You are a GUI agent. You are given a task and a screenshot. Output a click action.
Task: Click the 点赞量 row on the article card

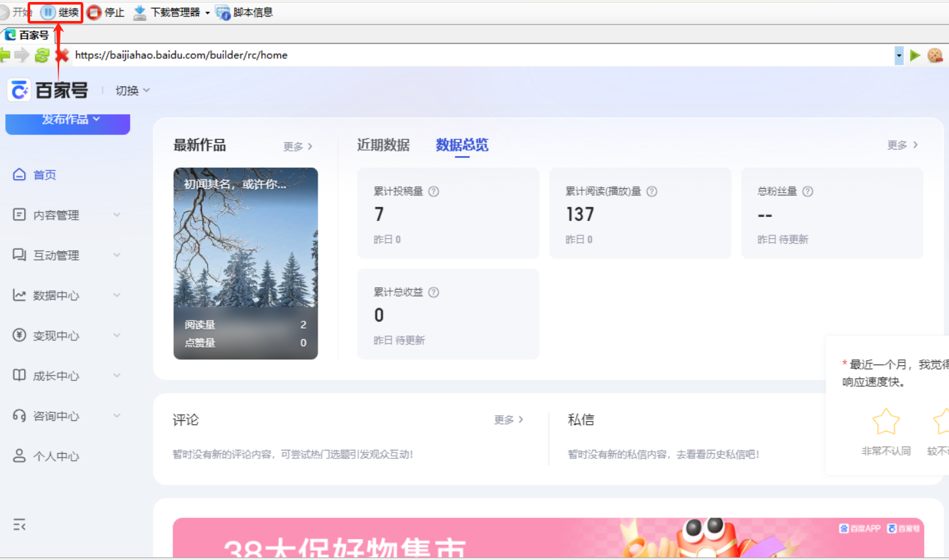coord(245,342)
